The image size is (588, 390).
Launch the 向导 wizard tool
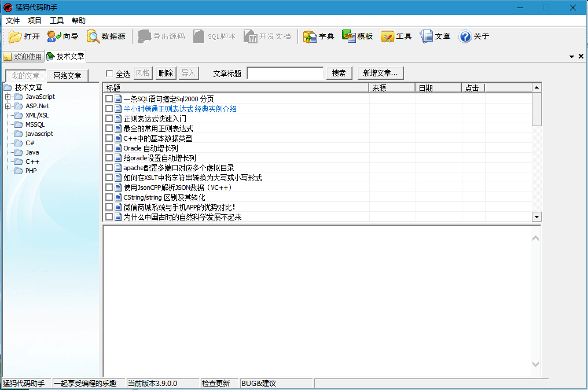tap(54, 36)
